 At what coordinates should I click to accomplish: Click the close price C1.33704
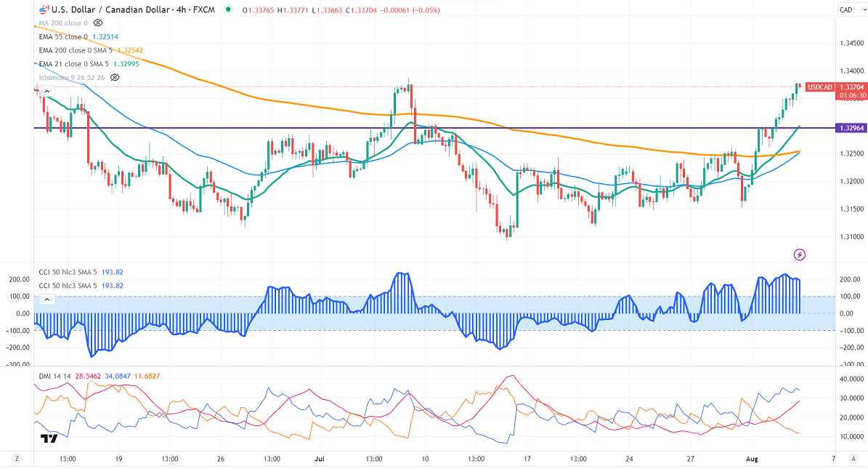click(361, 10)
